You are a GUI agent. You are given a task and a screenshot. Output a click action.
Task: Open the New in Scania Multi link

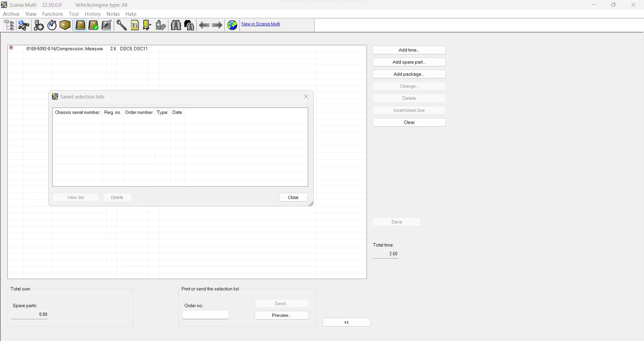click(x=261, y=24)
